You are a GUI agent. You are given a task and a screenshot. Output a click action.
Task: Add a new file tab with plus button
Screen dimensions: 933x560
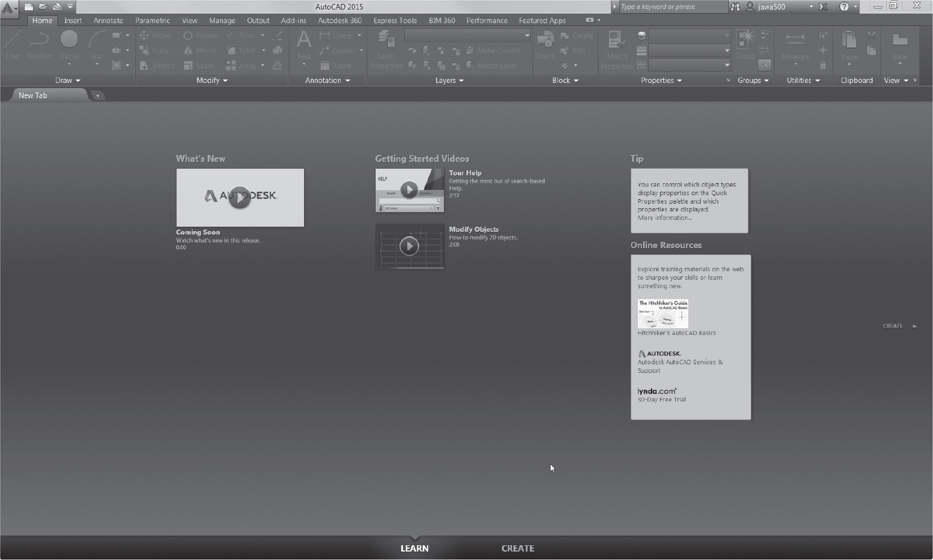pyautogui.click(x=98, y=96)
